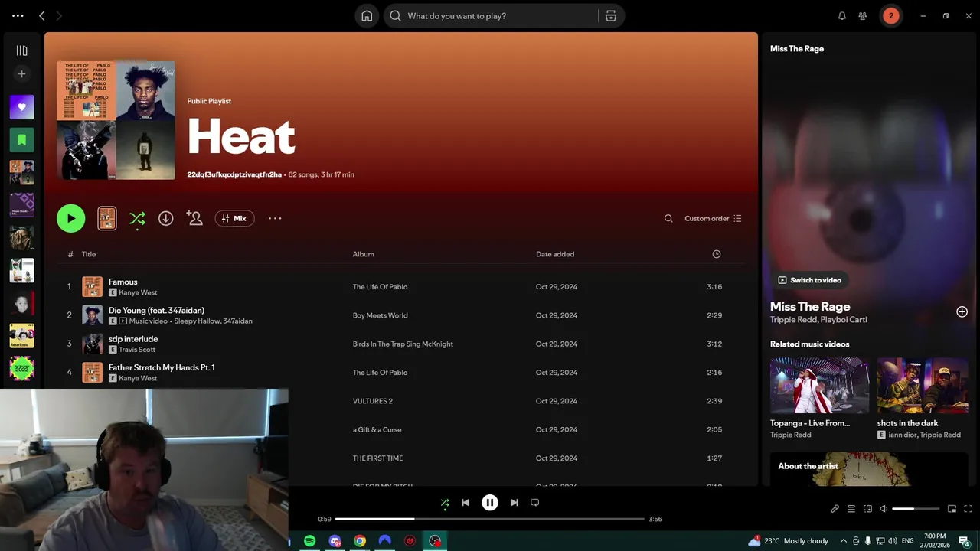The width and height of the screenshot is (980, 551).
Task: Search within the playlist magnifier icon
Action: [668, 219]
